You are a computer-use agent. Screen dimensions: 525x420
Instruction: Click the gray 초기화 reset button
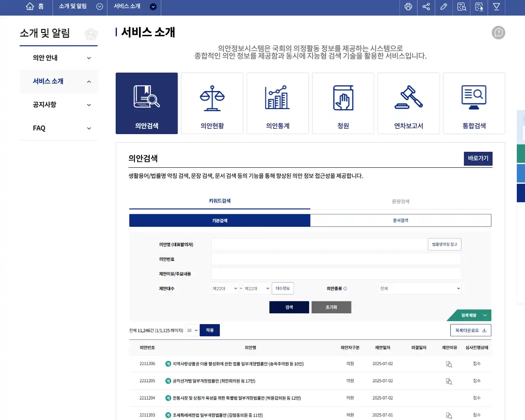tap(331, 307)
